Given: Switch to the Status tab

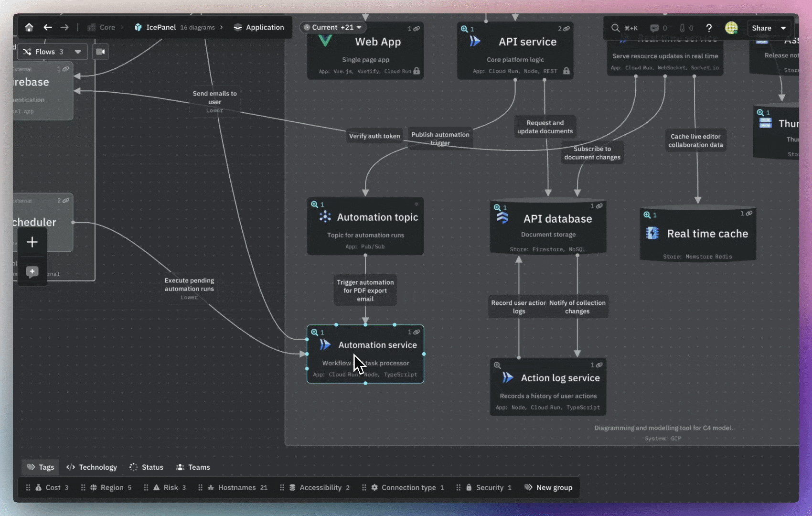Looking at the screenshot, I should pyautogui.click(x=146, y=467).
